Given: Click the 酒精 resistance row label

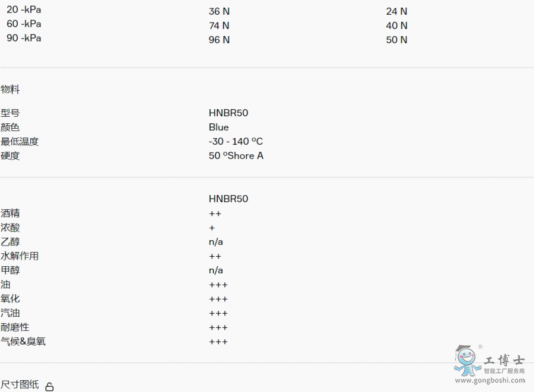Looking at the screenshot, I should 10,213.
